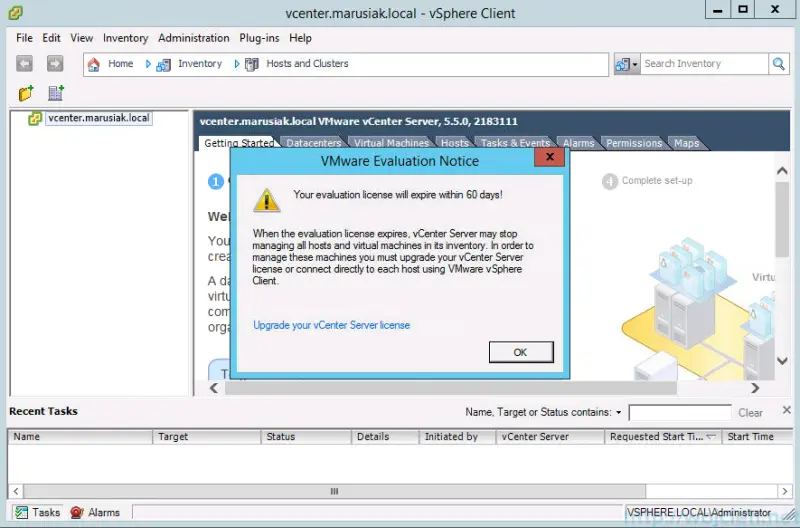Click the back navigation arrow
Screen dimensions: 800x528
tap(24, 64)
